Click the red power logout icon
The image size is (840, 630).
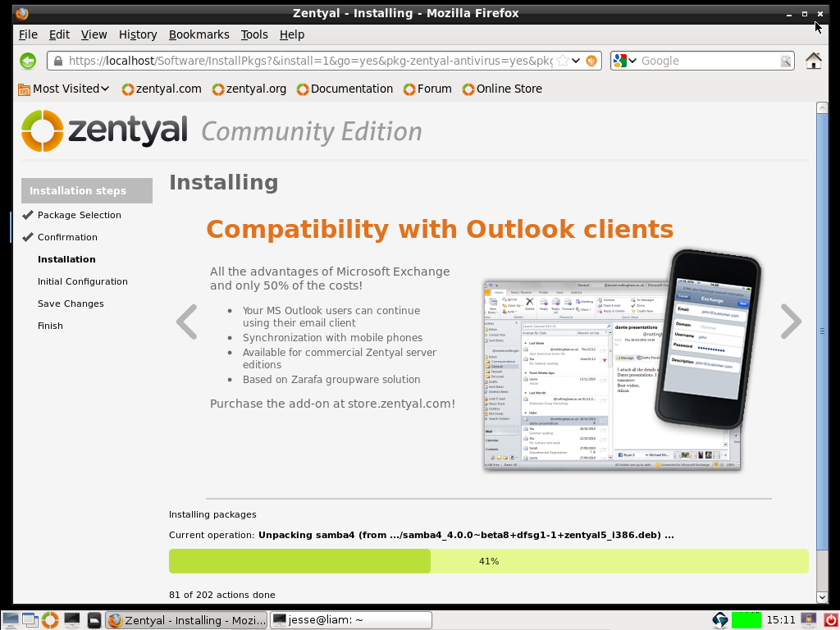[x=830, y=620]
